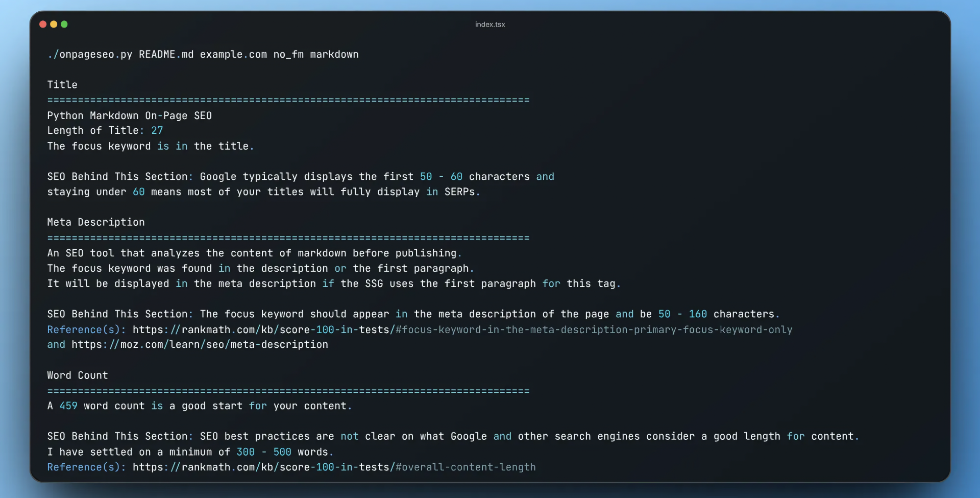Click the line about Google displaying 50 - 60 characters
The width and height of the screenshot is (980, 498).
click(x=301, y=177)
